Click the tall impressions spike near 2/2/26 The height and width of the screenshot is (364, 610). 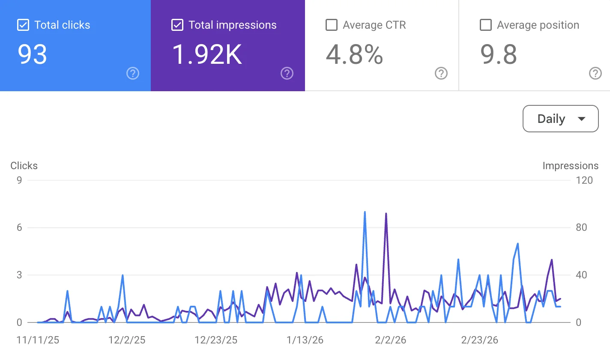pos(386,213)
